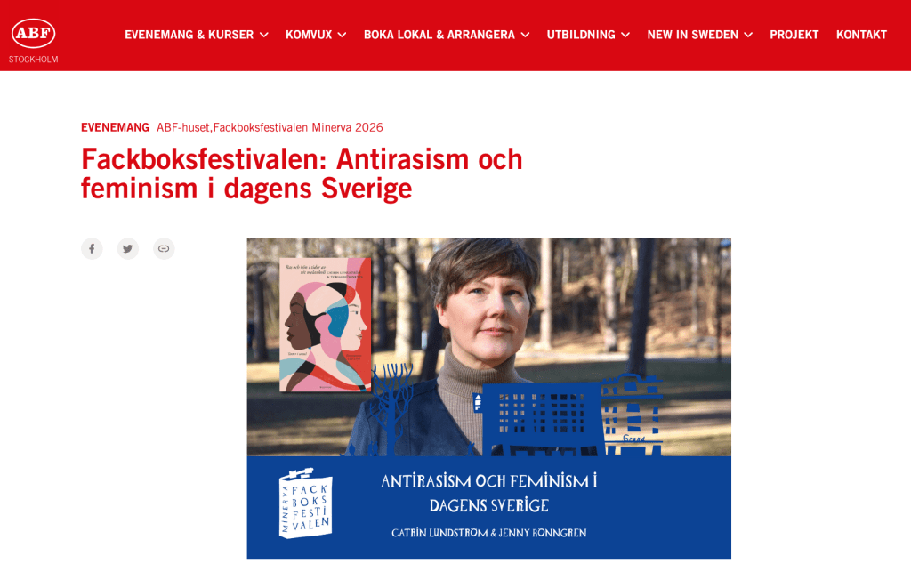
Task: Click the ABF Stockholm logo
Action: (x=33, y=40)
